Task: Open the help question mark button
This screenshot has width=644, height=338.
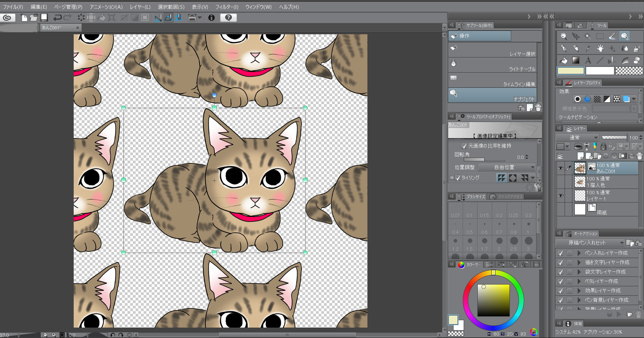Action: (228, 18)
